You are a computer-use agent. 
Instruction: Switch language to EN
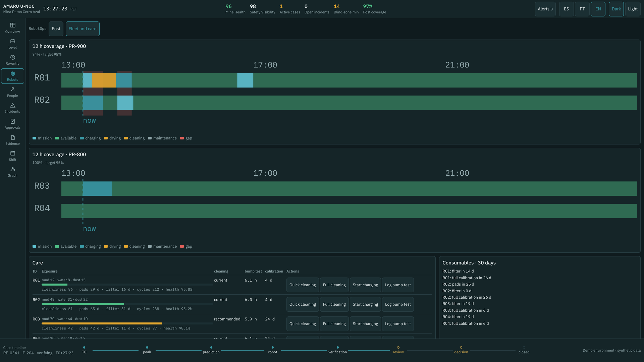point(598,9)
